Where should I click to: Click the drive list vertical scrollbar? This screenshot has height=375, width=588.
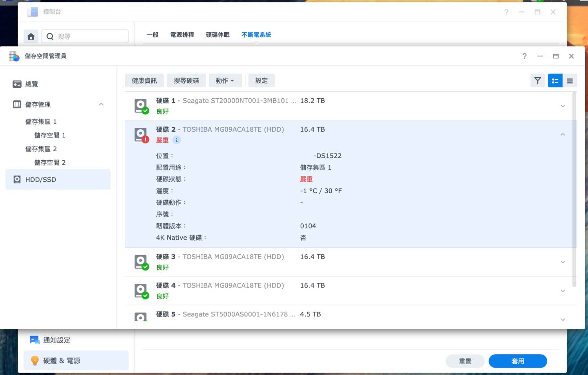point(574,188)
